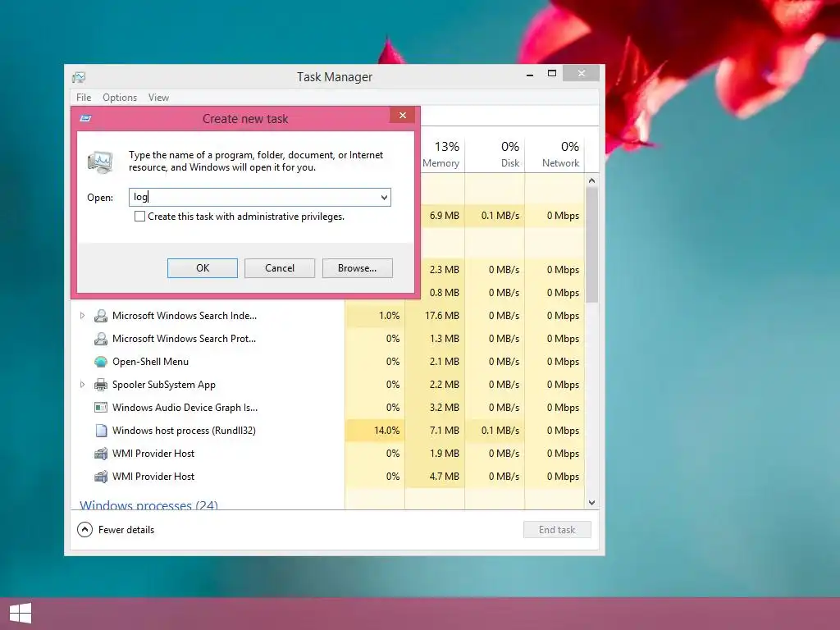This screenshot has width=840, height=630.
Task: Click the Microsoft Windows Search Indexer icon
Action: coord(101,316)
